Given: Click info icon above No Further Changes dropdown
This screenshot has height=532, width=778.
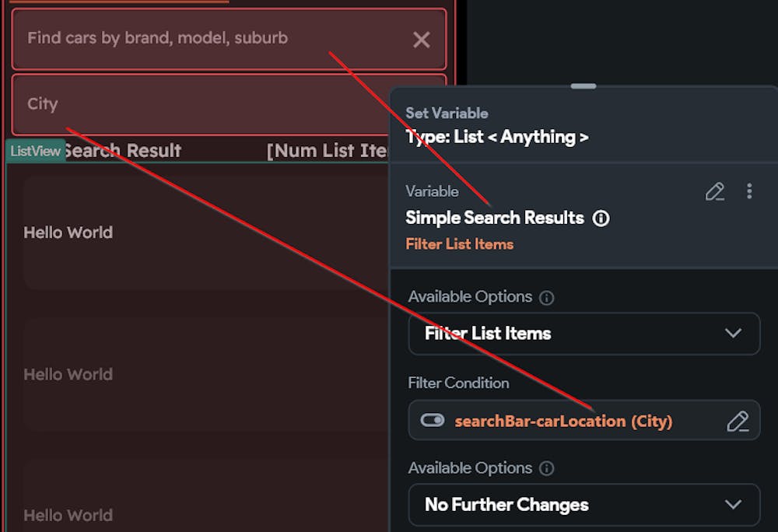Looking at the screenshot, I should 547,468.
